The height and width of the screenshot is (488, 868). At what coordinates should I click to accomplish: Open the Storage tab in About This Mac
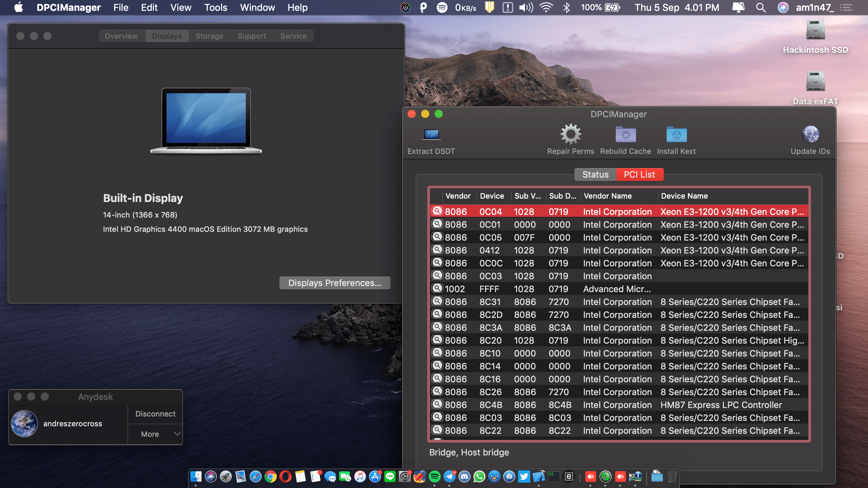click(x=210, y=36)
